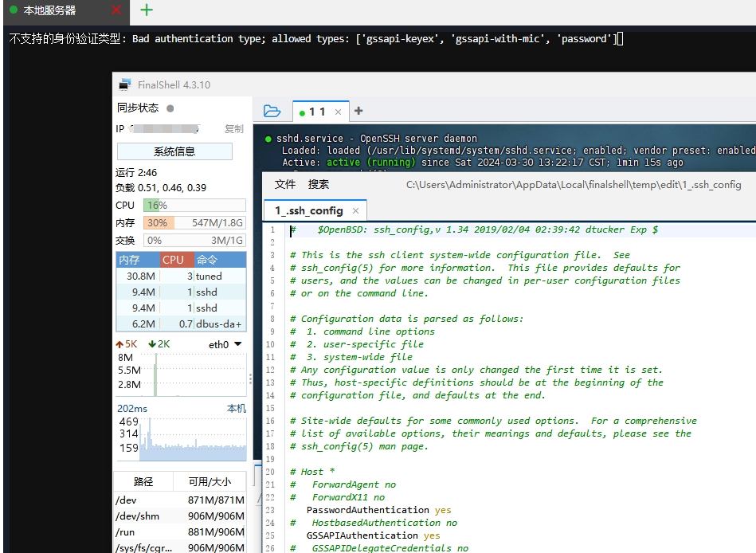Image resolution: width=756 pixels, height=553 pixels.
Task: Select the /dev disk row
Action: click(x=180, y=500)
